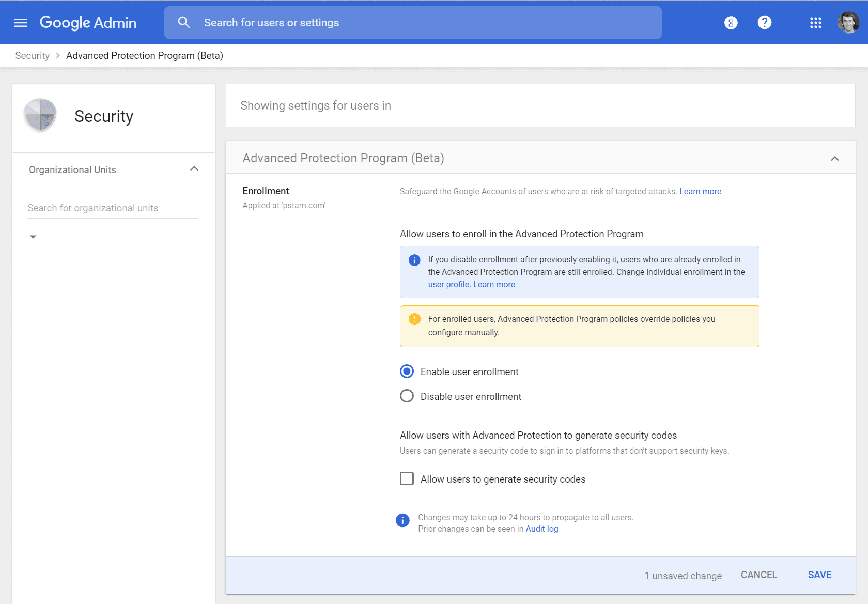This screenshot has height=604, width=868.
Task: Expand the organizational unit tree arrow
Action: click(x=33, y=237)
